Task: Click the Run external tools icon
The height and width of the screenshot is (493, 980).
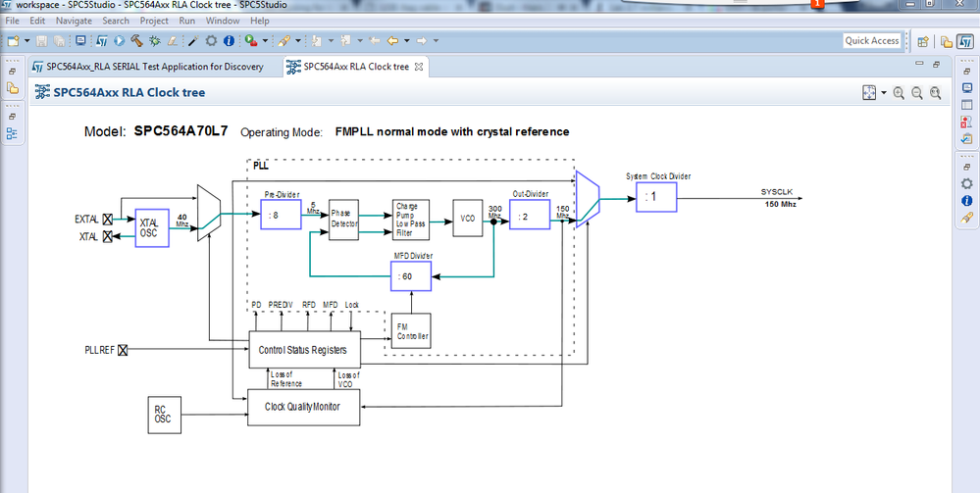Action: (250, 40)
